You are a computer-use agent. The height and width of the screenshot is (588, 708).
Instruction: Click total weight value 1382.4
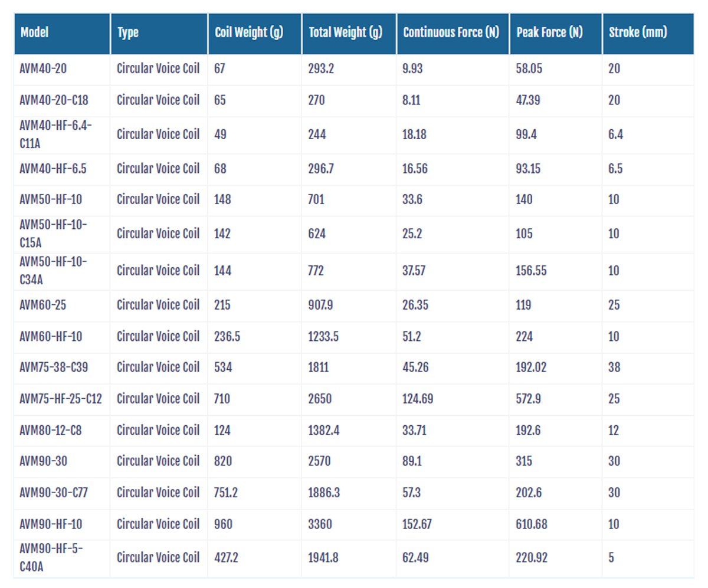tap(324, 431)
